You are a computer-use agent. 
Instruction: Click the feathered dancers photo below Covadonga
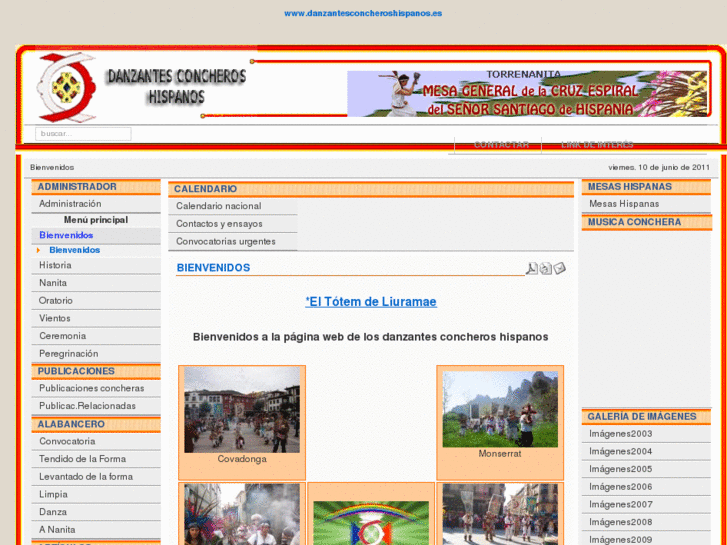tap(242, 514)
